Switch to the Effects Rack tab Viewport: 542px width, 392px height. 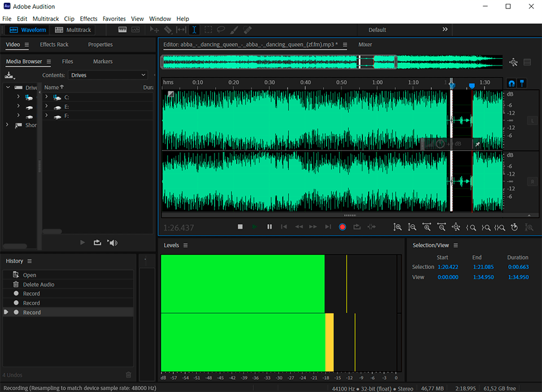(x=54, y=45)
